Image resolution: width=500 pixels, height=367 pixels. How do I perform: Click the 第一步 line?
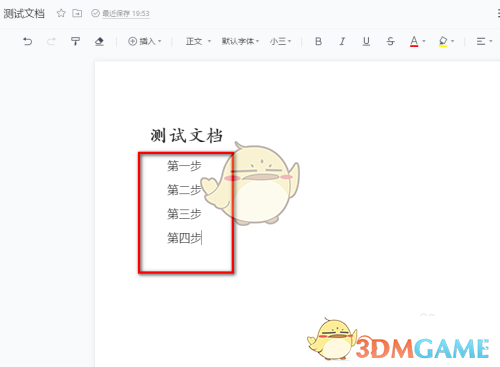tap(184, 166)
